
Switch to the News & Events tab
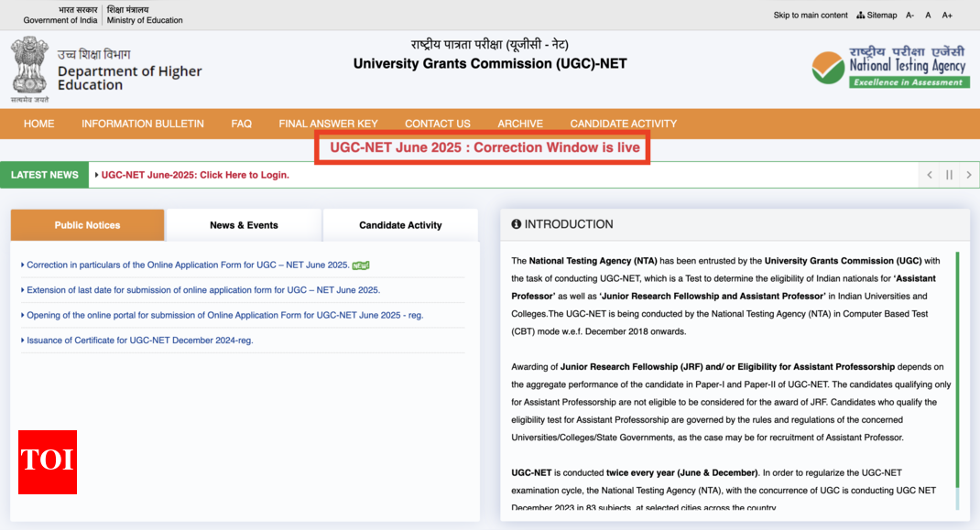click(243, 224)
